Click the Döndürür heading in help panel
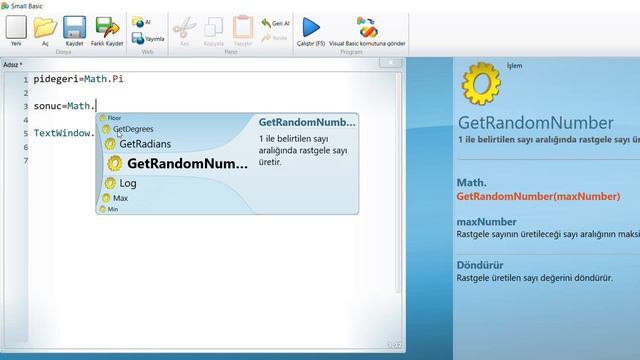 (x=480, y=265)
